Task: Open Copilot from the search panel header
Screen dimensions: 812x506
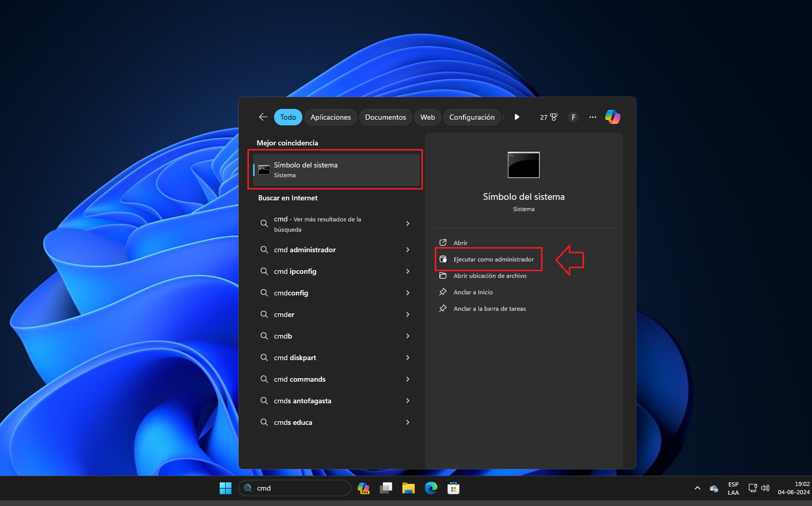Action: coord(612,117)
